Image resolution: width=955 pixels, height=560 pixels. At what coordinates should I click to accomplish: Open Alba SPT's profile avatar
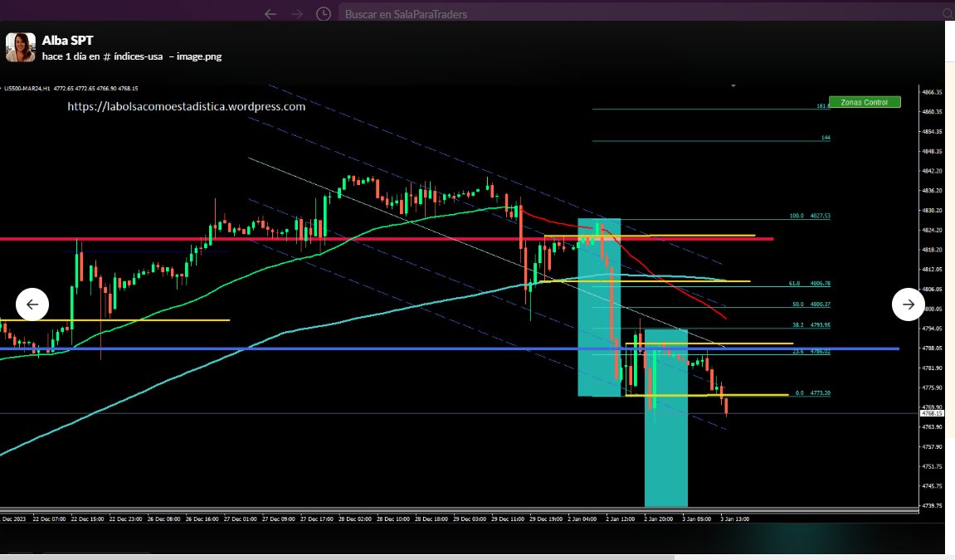[20, 47]
